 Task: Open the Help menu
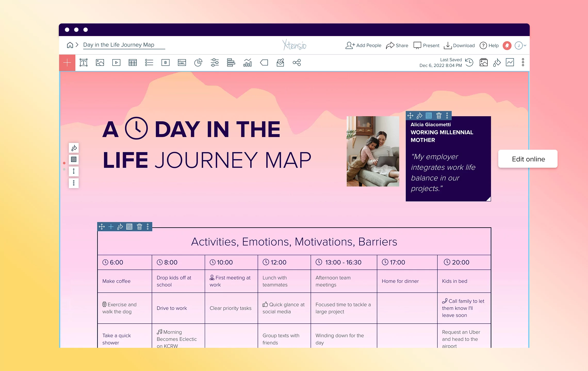tap(489, 45)
